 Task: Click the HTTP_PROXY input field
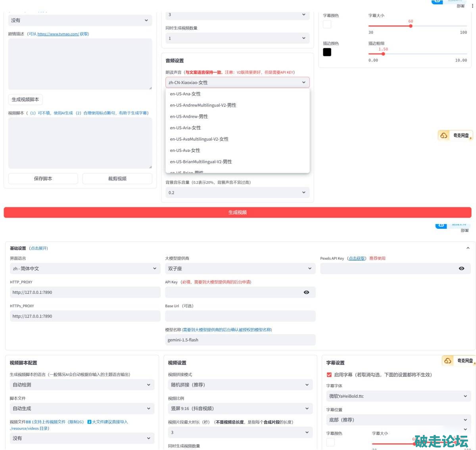[84, 292]
